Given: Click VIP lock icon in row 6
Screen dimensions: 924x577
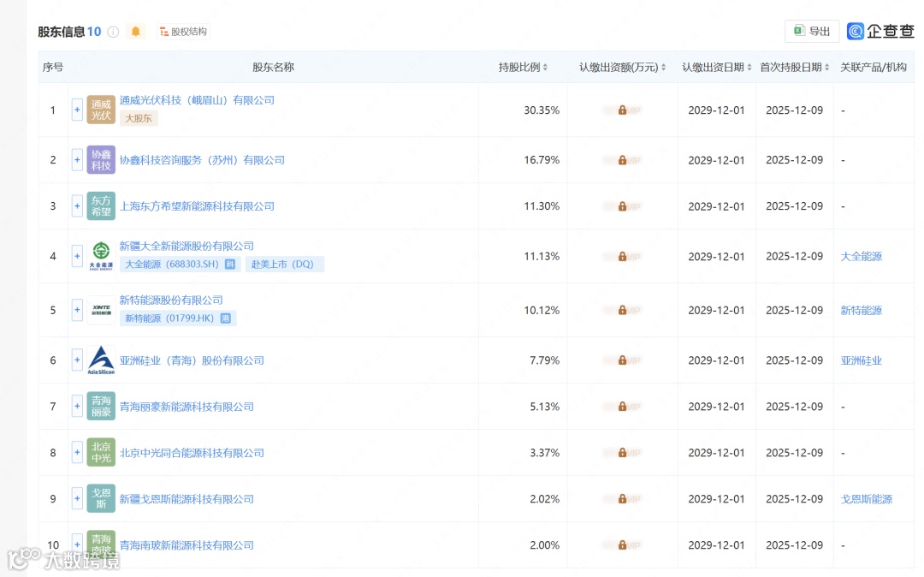Looking at the screenshot, I should [622, 360].
